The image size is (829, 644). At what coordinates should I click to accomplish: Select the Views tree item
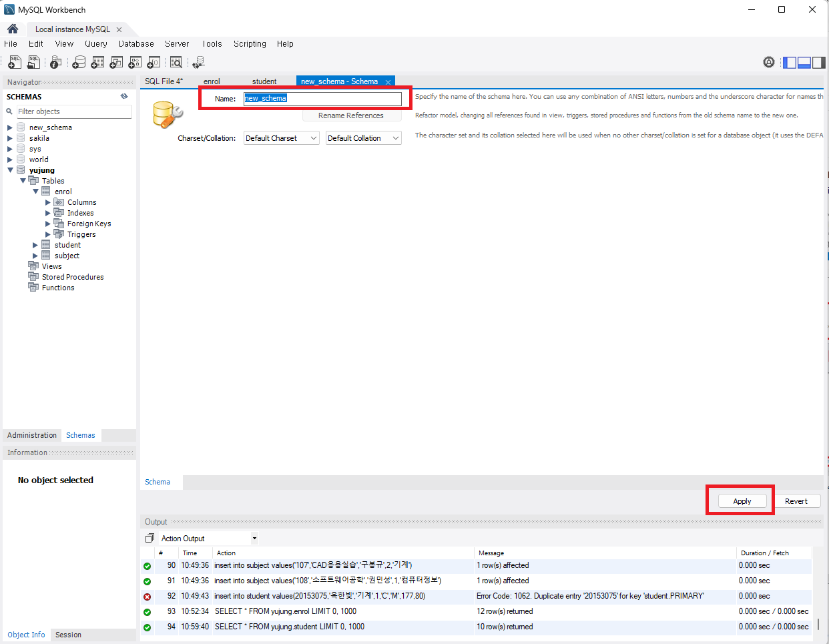pos(51,266)
